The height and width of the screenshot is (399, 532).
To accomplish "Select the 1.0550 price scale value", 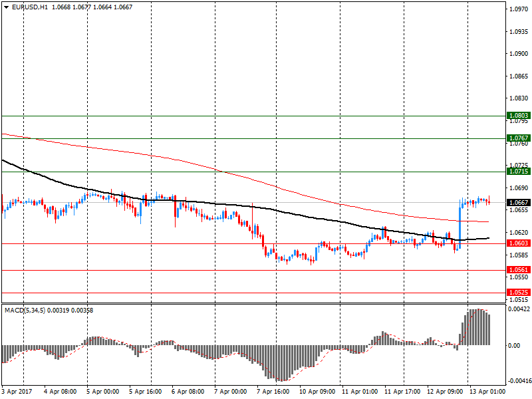I will 519,277.
